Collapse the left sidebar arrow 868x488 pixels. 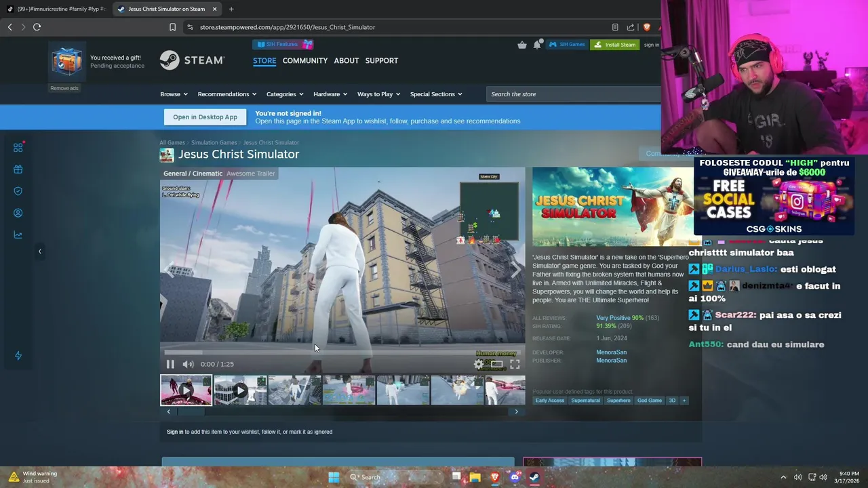point(39,251)
